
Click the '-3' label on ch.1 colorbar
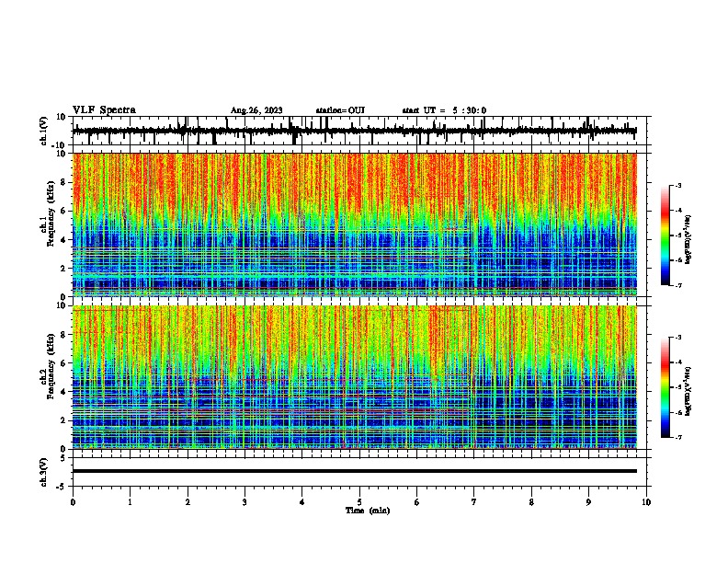tap(678, 185)
